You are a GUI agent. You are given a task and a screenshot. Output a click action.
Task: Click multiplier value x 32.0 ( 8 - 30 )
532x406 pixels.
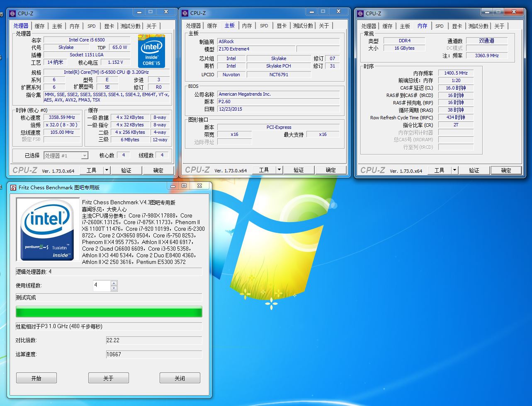tap(62, 125)
